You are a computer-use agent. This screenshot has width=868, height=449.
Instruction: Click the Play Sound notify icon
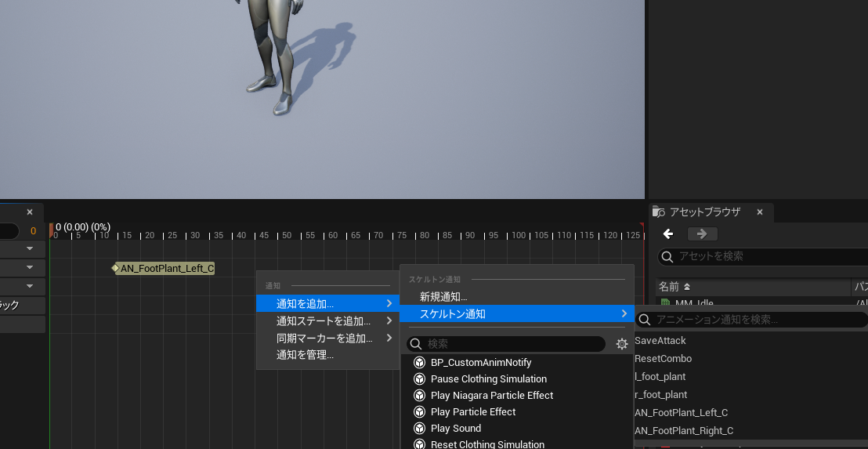point(419,429)
